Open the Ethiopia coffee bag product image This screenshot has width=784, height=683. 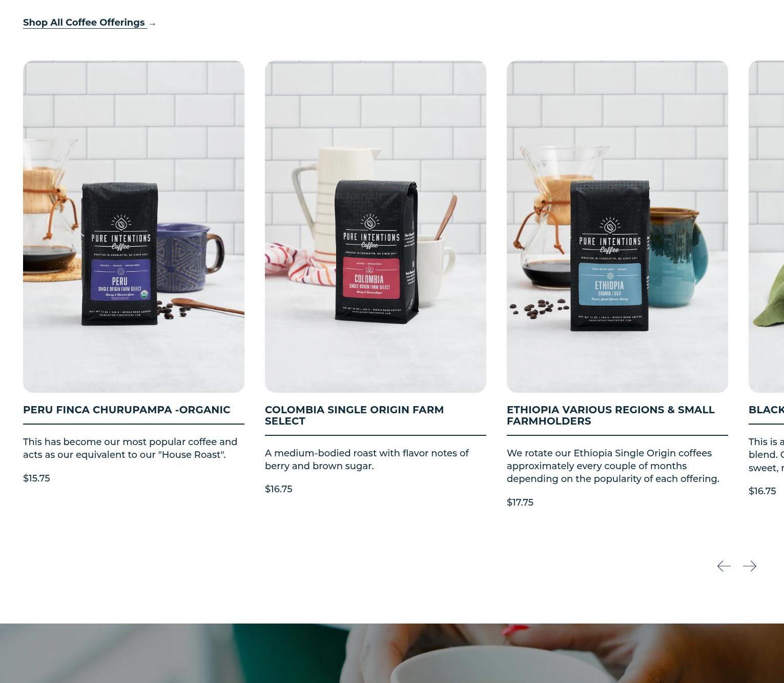pyautogui.click(x=617, y=227)
